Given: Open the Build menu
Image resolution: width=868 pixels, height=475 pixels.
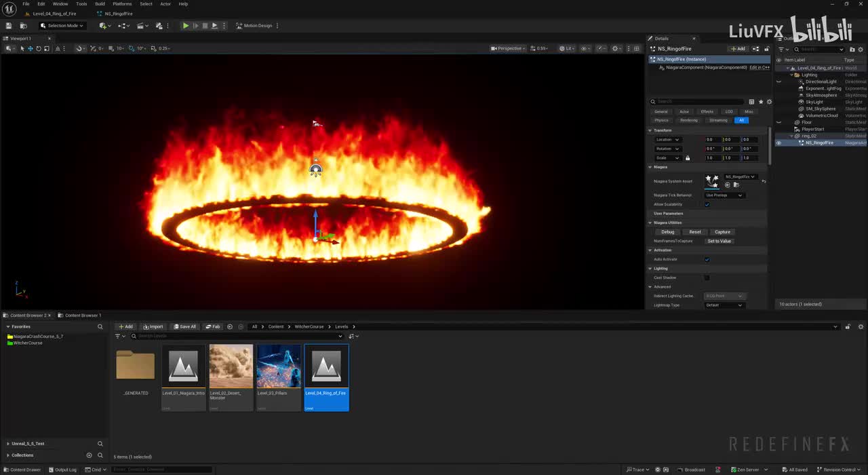Looking at the screenshot, I should [x=100, y=4].
